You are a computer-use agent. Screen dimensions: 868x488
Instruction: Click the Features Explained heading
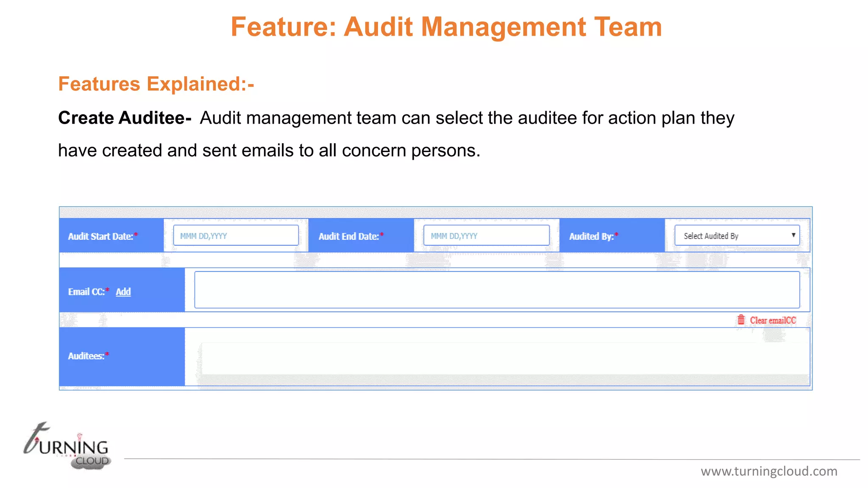pos(156,84)
